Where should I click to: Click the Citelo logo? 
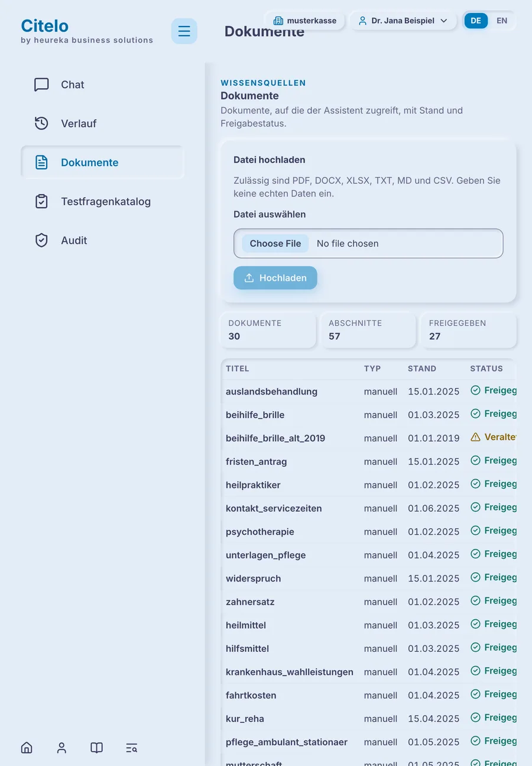44,26
